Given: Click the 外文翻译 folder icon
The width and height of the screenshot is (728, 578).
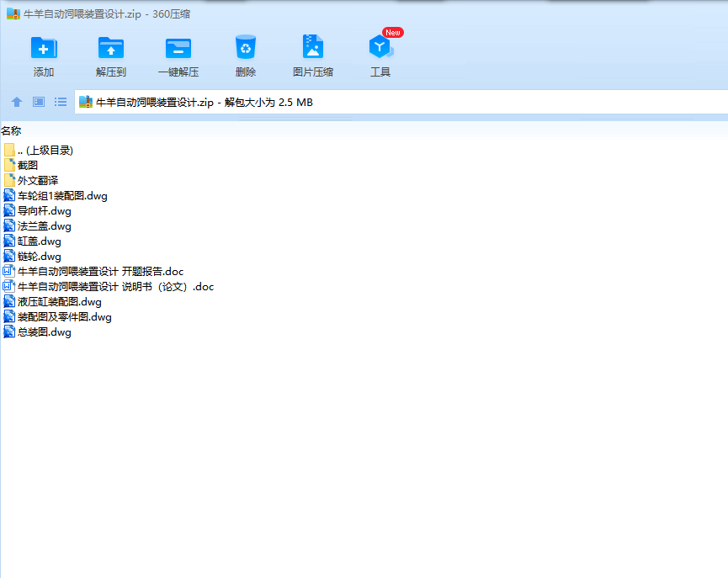Looking at the screenshot, I should click(9, 180).
